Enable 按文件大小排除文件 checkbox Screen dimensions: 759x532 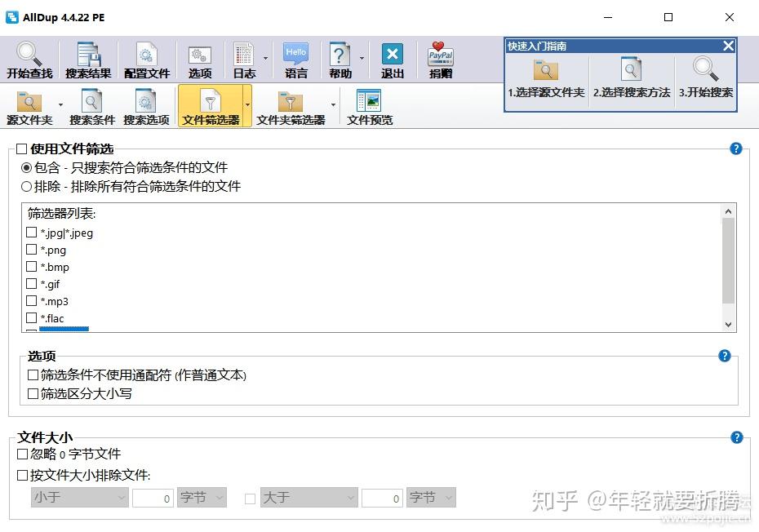click(22, 476)
